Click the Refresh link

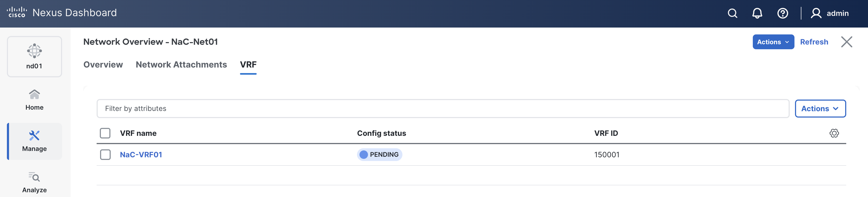coord(814,42)
